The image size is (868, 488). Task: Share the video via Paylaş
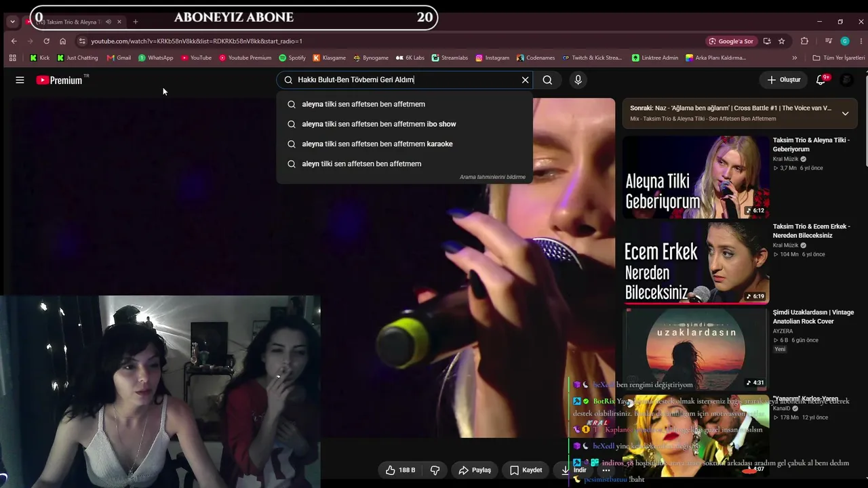pyautogui.click(x=475, y=470)
